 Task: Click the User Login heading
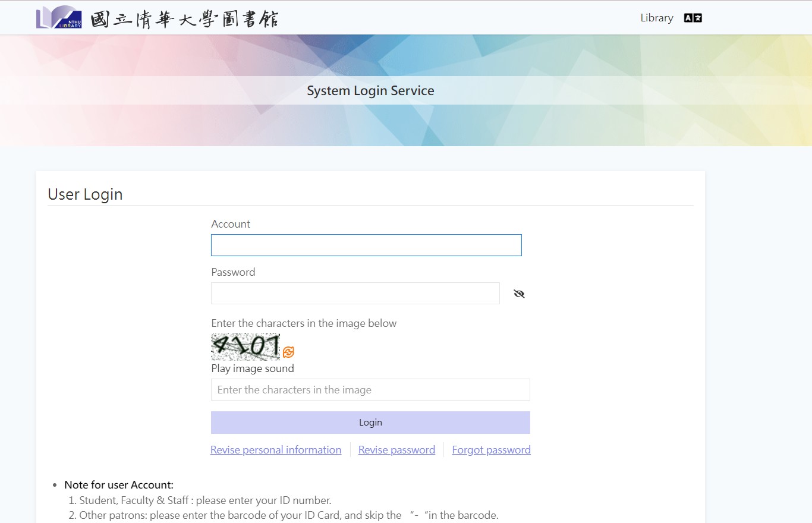[x=85, y=194]
